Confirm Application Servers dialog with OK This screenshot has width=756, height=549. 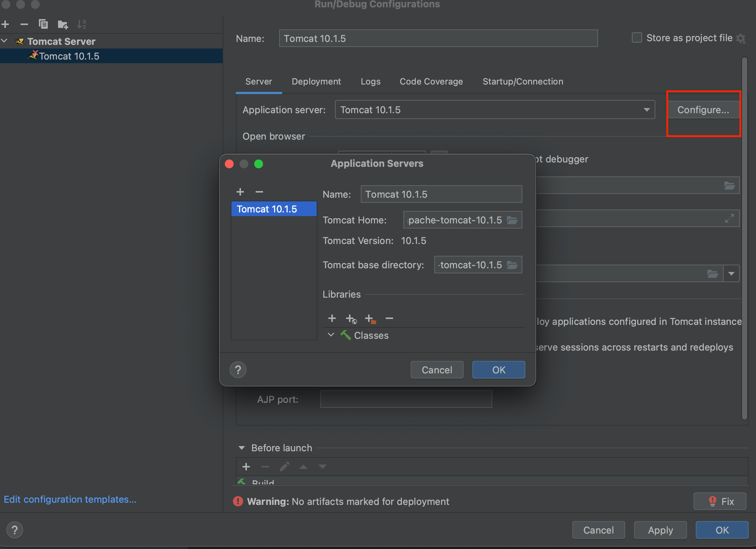(498, 370)
